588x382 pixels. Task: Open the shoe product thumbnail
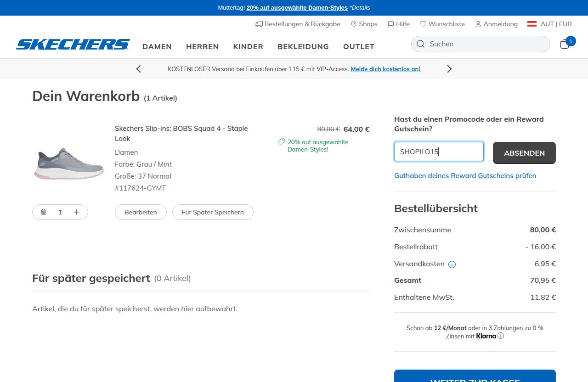pos(69,163)
